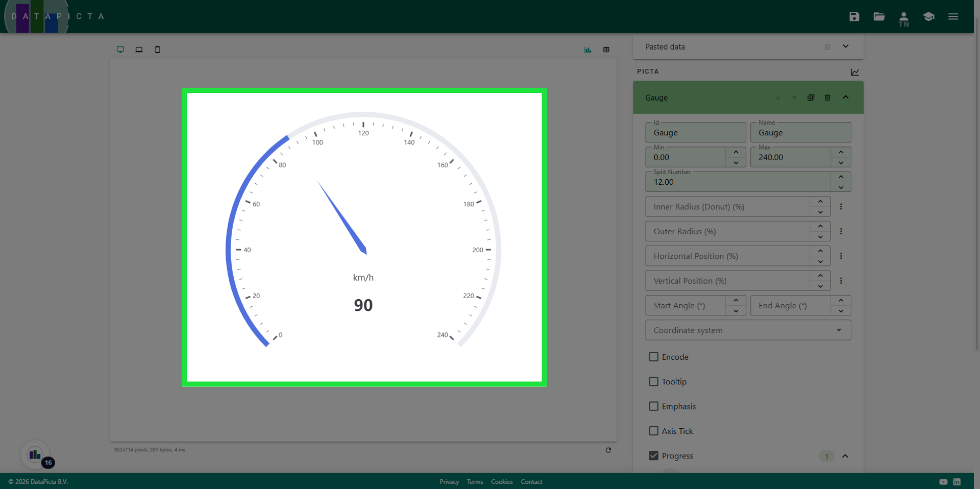
Task: Open the tutorials graduation cap icon
Action: [928, 16]
